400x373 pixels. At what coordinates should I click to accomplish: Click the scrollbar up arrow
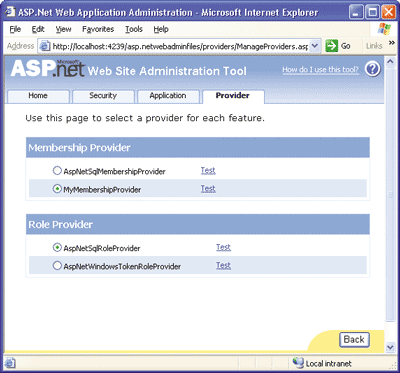[390, 62]
